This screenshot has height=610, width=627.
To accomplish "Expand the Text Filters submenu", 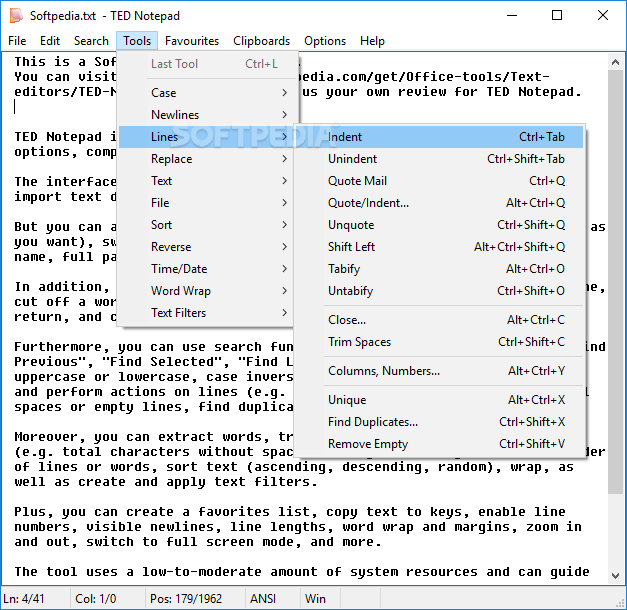I will 208,313.
